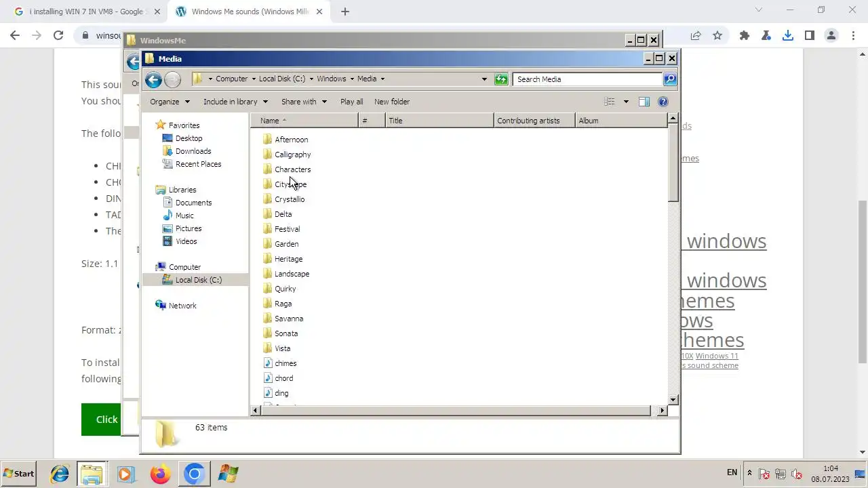Image resolution: width=868 pixels, height=488 pixels.
Task: Open Chrome tab search chevron
Action: click(759, 10)
